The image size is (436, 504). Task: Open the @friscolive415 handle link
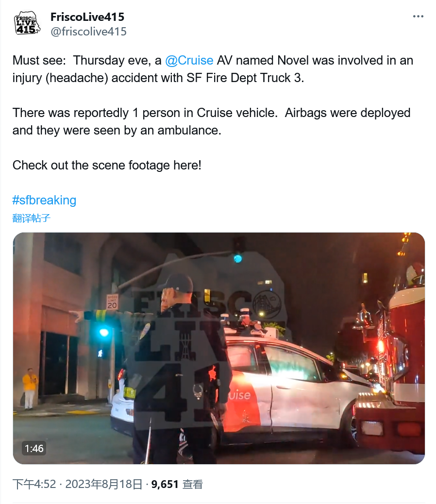[88, 32]
